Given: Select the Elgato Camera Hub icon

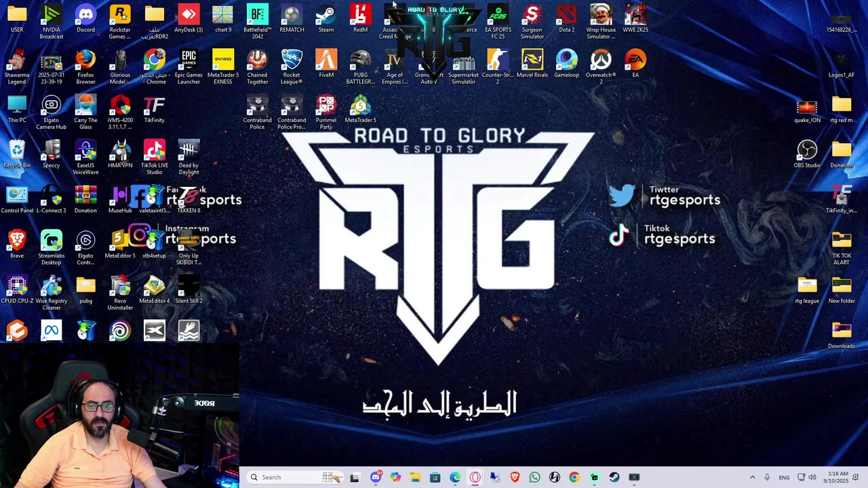Looking at the screenshot, I should 52,112.
